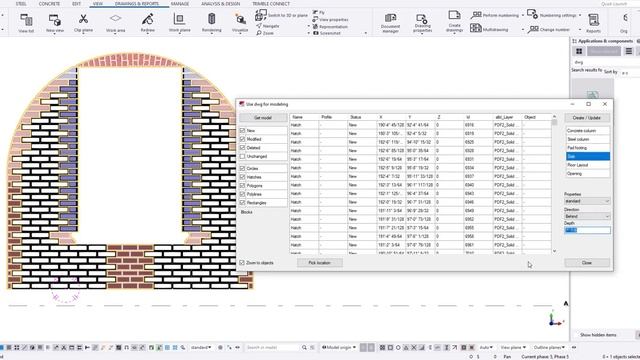Image resolution: width=640 pixels, height=360 pixels.
Task: Click the table's vertical scrollbar
Action: [554, 184]
